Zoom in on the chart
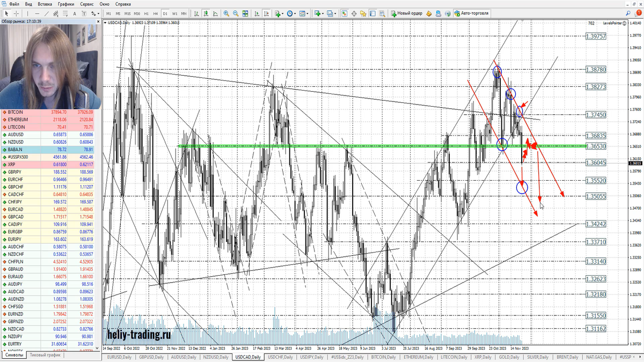This screenshot has width=644, height=362. 226,13
